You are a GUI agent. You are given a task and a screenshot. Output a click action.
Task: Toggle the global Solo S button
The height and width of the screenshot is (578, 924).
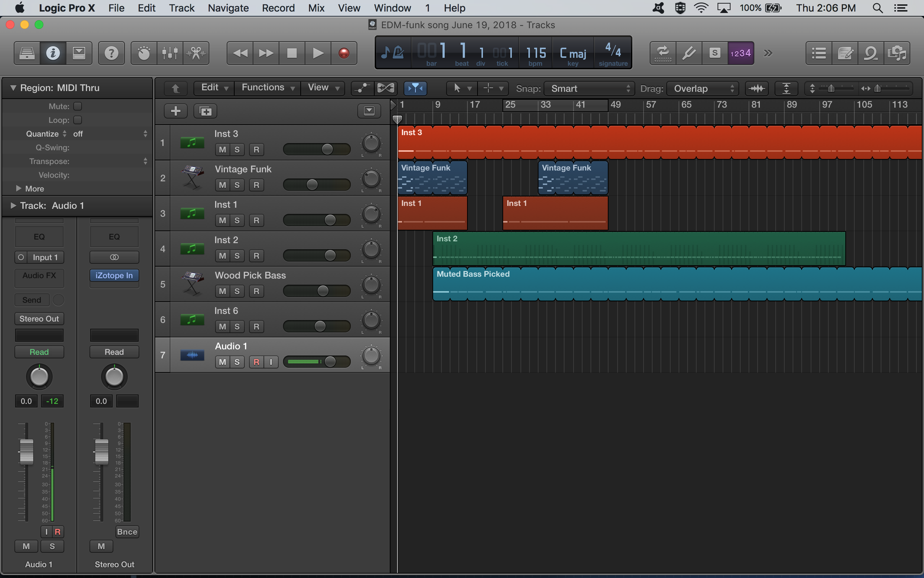click(715, 53)
